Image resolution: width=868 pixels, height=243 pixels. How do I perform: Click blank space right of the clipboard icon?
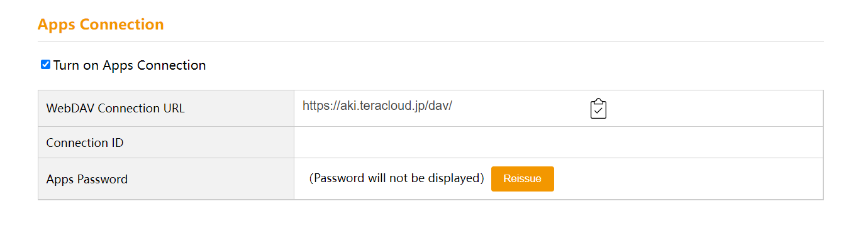coord(715,109)
